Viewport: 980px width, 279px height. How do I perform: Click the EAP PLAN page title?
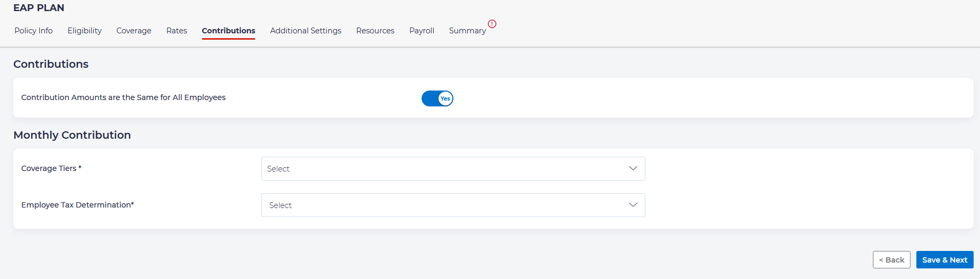click(39, 8)
